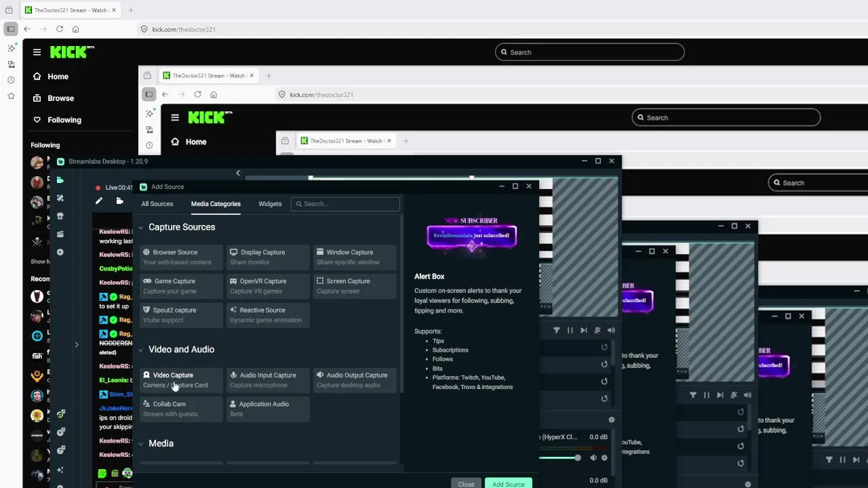The image size is (868, 488).
Task: Open bookmarks star icon in browser side panel
Action: (11, 96)
